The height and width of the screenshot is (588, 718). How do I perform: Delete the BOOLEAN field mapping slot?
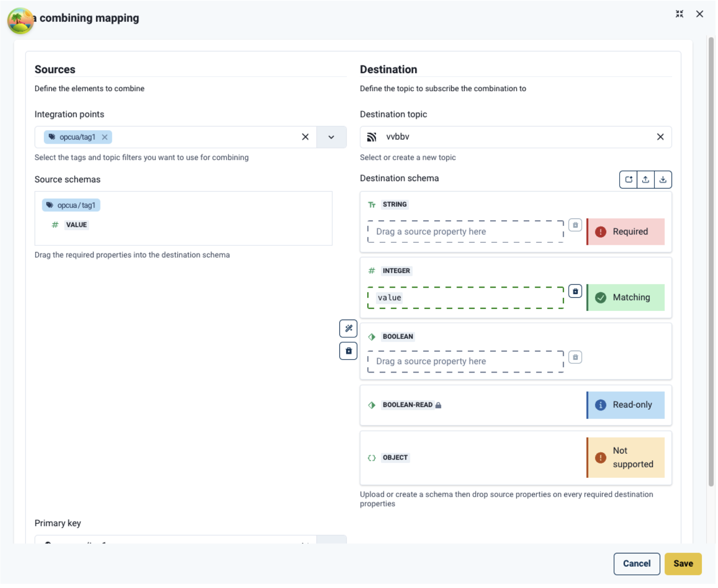[575, 357]
